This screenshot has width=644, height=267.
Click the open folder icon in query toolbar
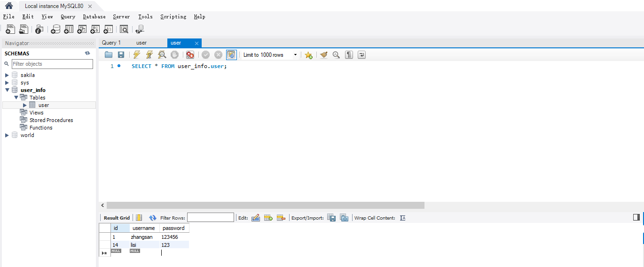(x=109, y=55)
